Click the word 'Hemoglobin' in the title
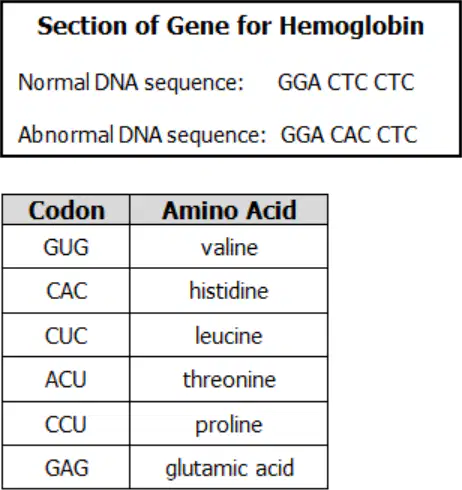The image size is (462, 490). (x=352, y=26)
